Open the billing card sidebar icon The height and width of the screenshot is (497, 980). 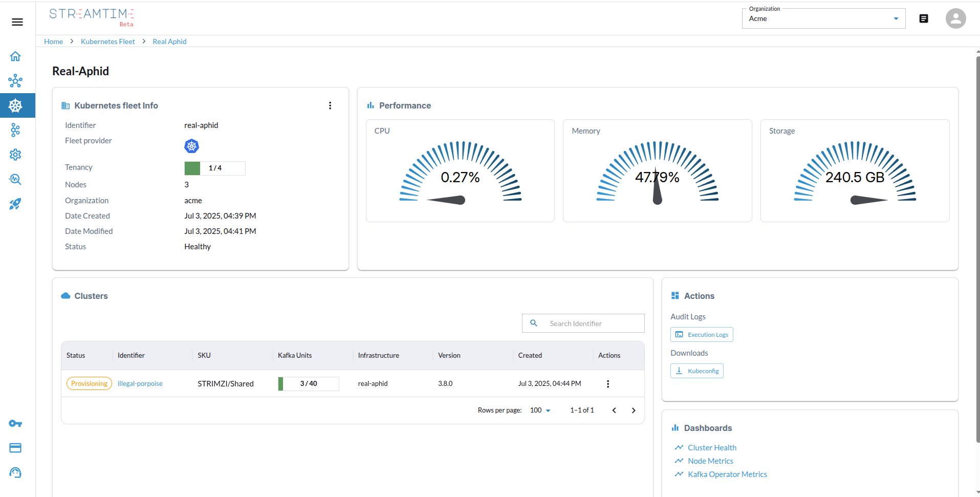click(15, 448)
